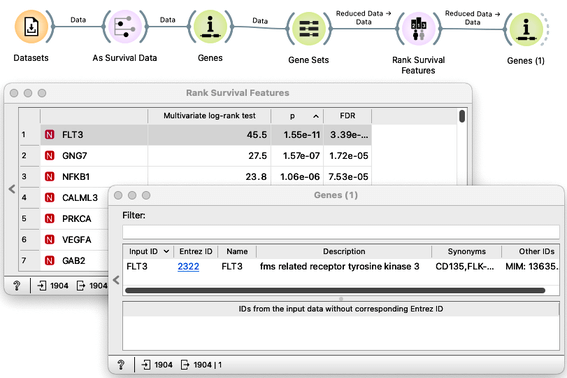
Task: Select GNG7 gene row
Action: coord(206,156)
